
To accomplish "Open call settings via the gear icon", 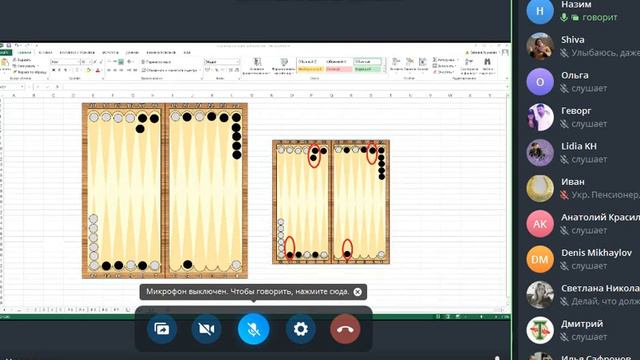I will (300, 329).
